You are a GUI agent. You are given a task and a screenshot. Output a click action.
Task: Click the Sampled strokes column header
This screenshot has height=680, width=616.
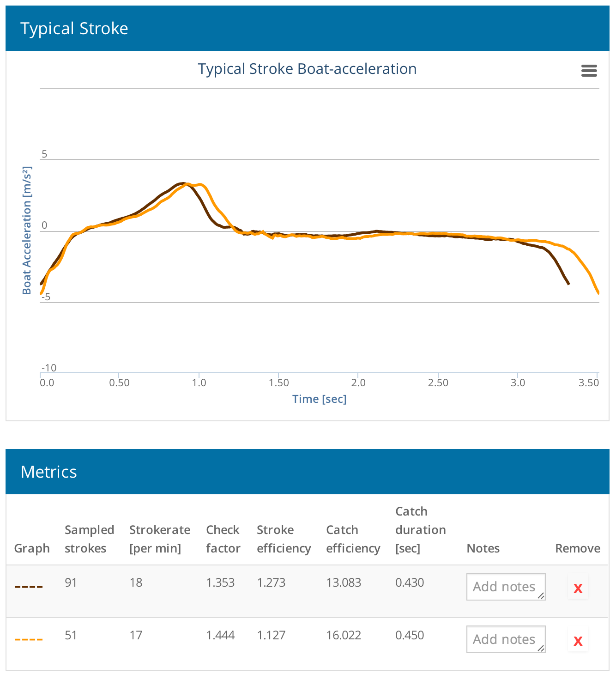tap(89, 539)
